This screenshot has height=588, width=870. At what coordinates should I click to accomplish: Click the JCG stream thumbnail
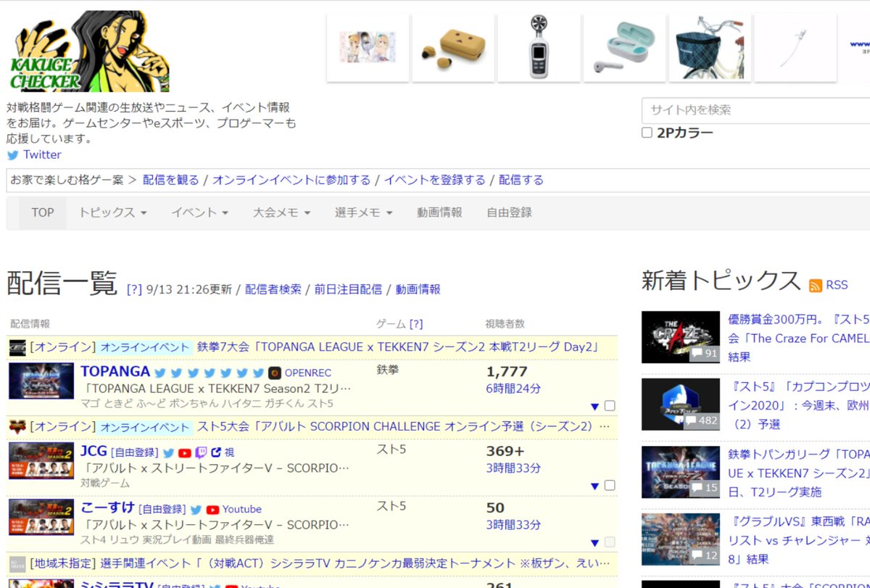click(41, 460)
